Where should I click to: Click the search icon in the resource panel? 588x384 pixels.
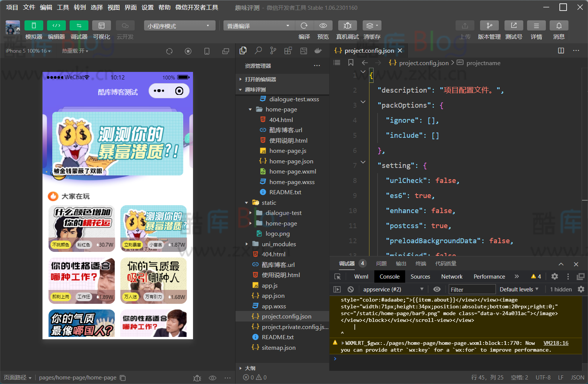[x=258, y=50]
